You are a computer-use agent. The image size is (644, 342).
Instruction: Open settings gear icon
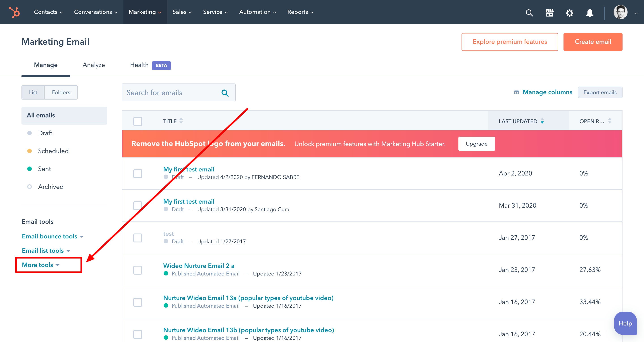[570, 13]
